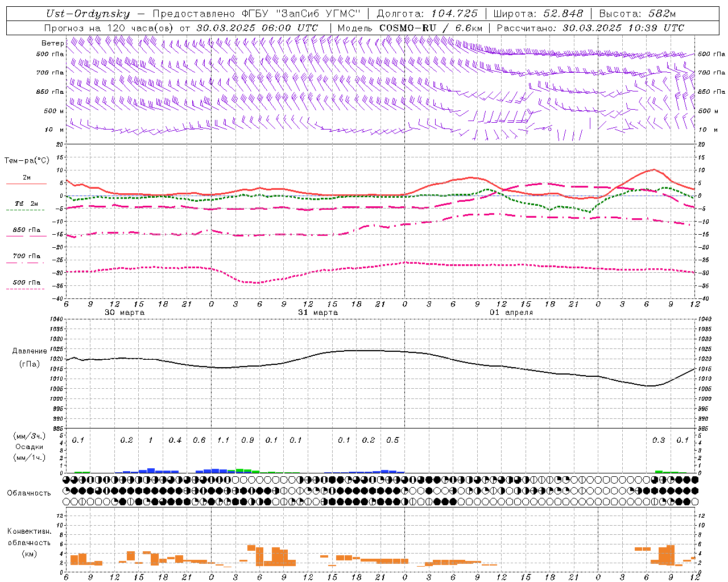Click the 'Модель COSMO-RU / 6.6км' label
The image size is (728, 582).
[410, 28]
